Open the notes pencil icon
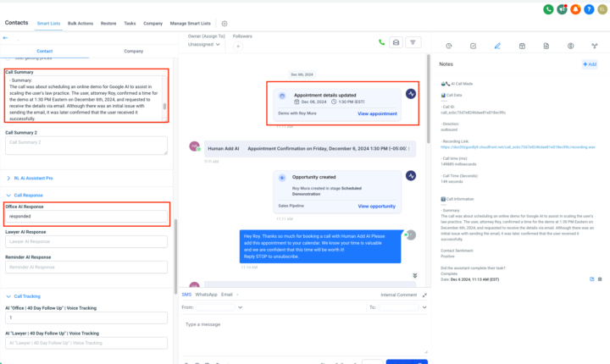This screenshot has height=364, width=610. pos(497,46)
